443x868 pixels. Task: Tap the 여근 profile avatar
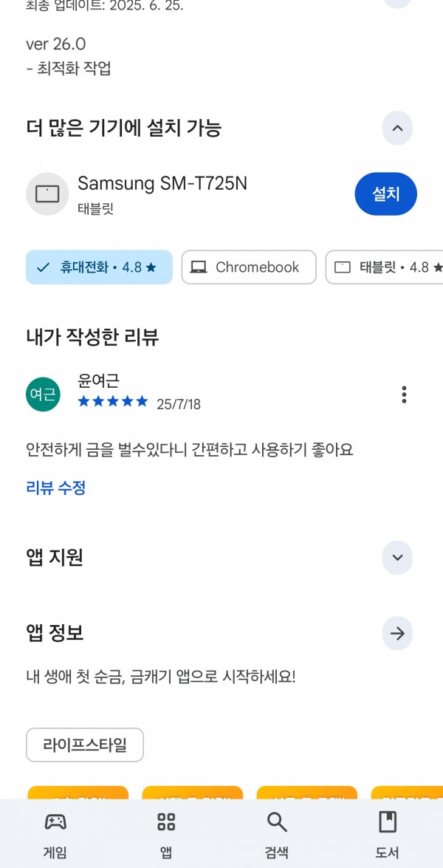43,394
